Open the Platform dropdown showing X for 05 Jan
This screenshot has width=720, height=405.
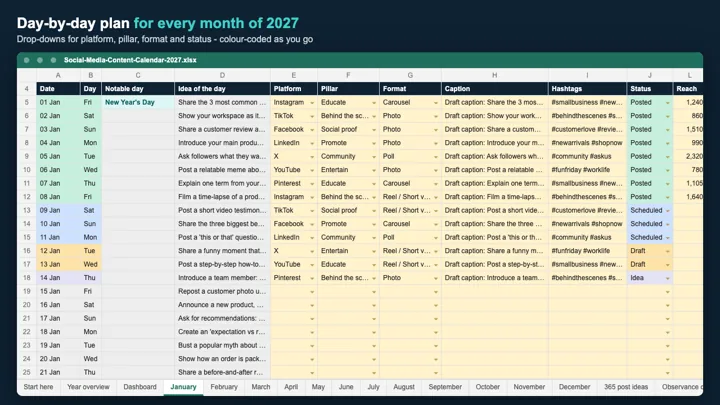(x=312, y=157)
